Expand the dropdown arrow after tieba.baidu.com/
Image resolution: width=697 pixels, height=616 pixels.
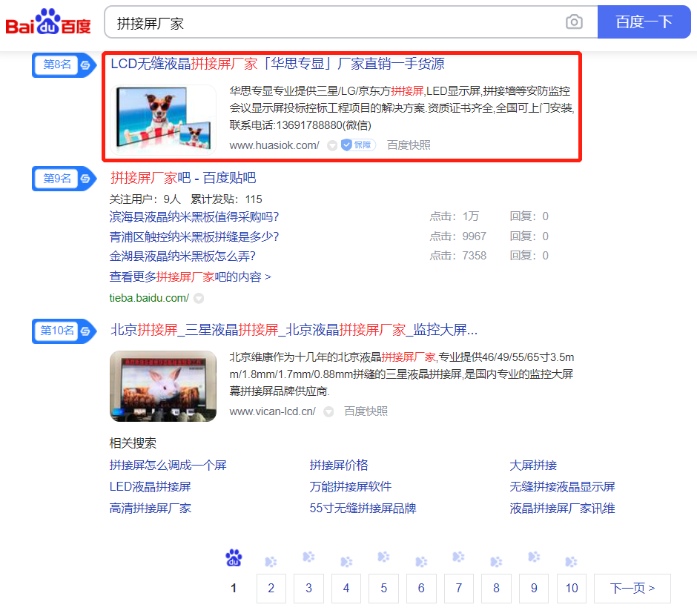[x=199, y=298]
